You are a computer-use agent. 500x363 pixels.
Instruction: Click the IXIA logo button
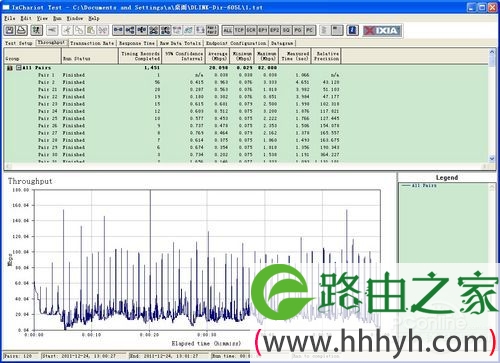pos(382,31)
